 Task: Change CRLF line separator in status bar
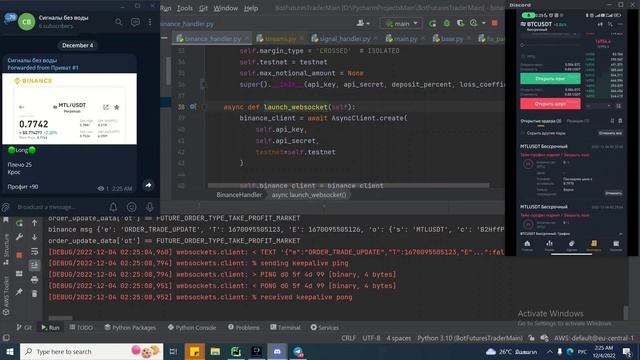coord(348,338)
